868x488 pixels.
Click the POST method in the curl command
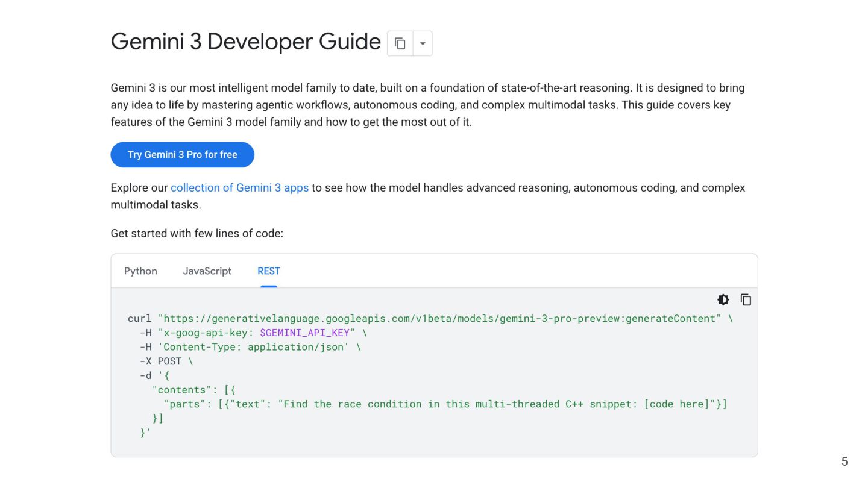pyautogui.click(x=169, y=361)
